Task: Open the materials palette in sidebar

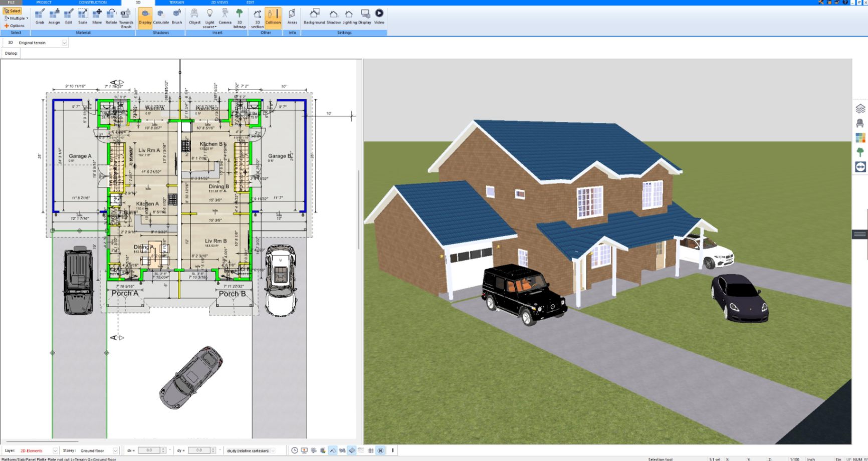Action: pos(860,137)
